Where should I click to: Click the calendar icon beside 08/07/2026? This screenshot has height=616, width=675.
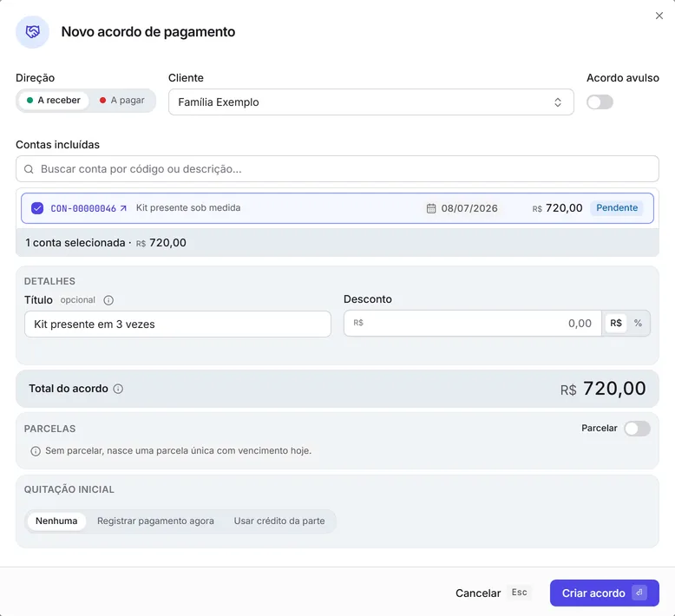coord(431,208)
